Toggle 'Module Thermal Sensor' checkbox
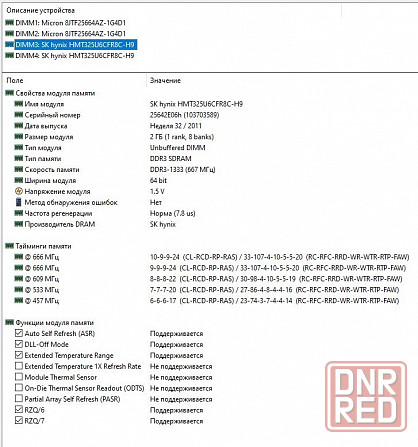 pyautogui.click(x=19, y=377)
